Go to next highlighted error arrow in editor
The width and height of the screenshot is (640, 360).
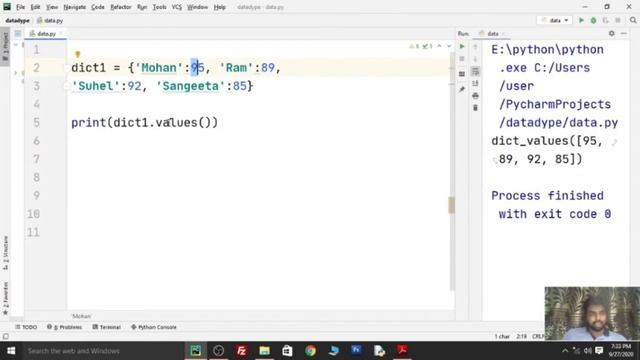coord(449,46)
